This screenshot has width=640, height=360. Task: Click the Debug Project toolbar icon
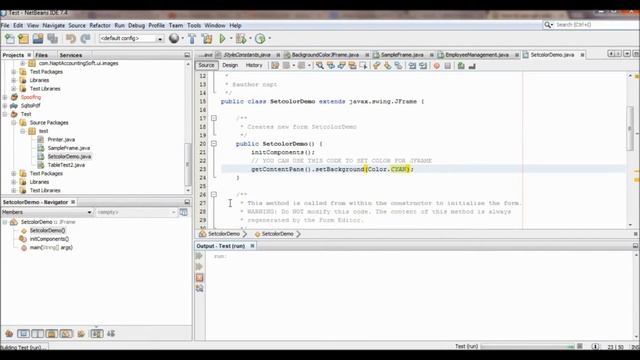tap(241, 39)
